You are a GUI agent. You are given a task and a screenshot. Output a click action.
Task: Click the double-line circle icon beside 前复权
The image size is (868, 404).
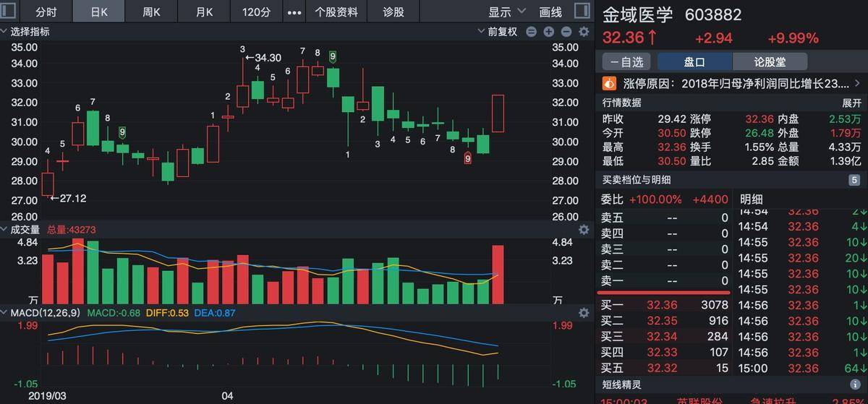(x=532, y=32)
